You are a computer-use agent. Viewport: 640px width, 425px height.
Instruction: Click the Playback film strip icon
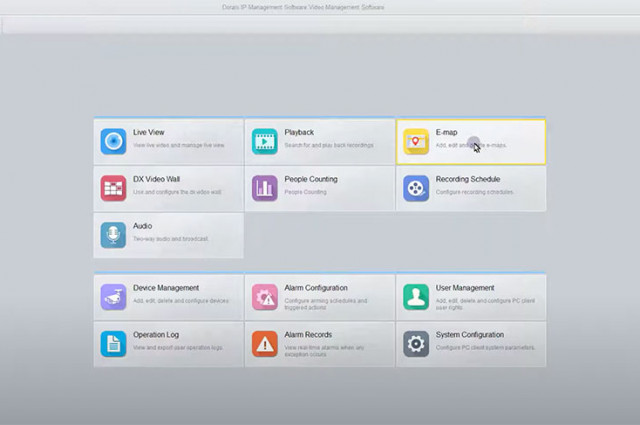coord(264,141)
